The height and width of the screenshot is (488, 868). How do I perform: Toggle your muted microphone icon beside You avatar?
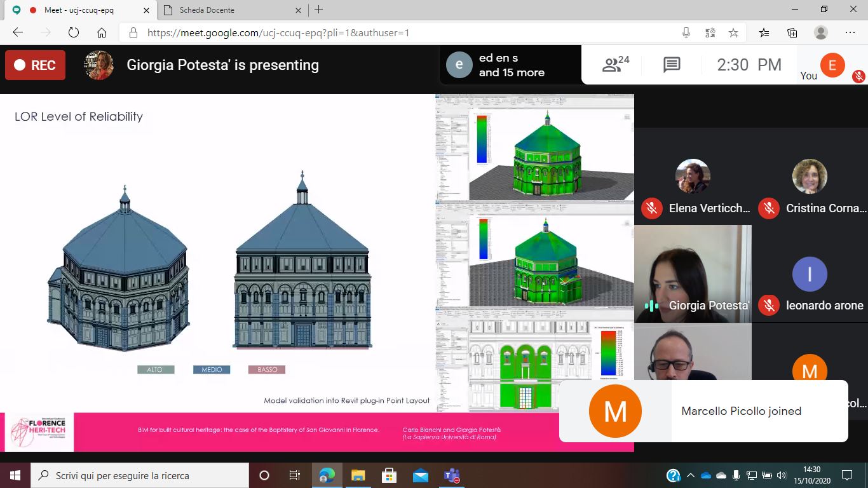pyautogui.click(x=858, y=76)
